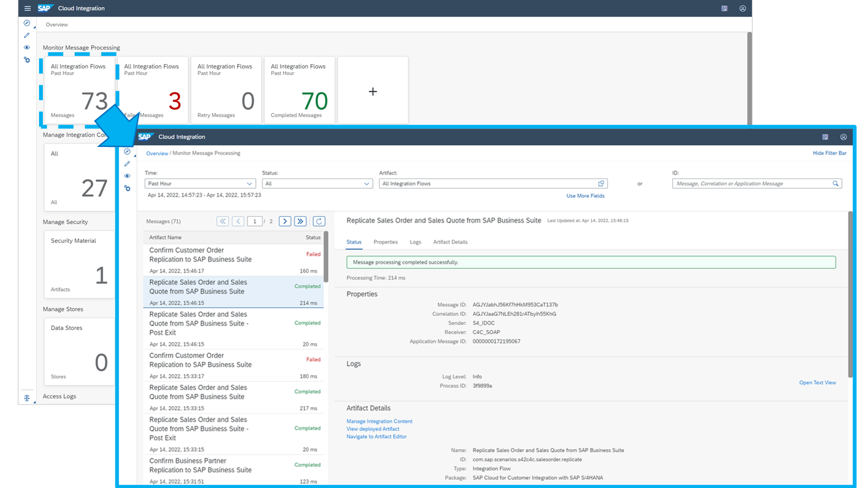Click the Artifact field showing All Integration Flows

tap(493, 183)
